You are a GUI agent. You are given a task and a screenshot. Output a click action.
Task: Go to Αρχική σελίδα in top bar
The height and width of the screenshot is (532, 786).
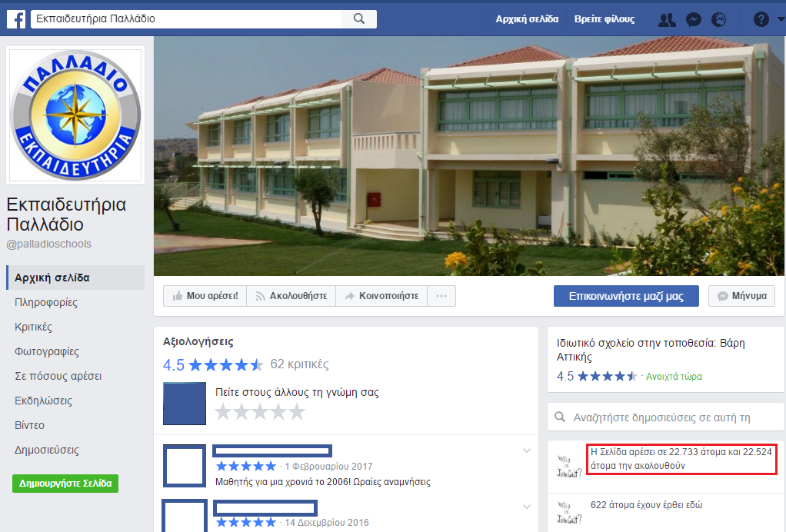(x=527, y=19)
